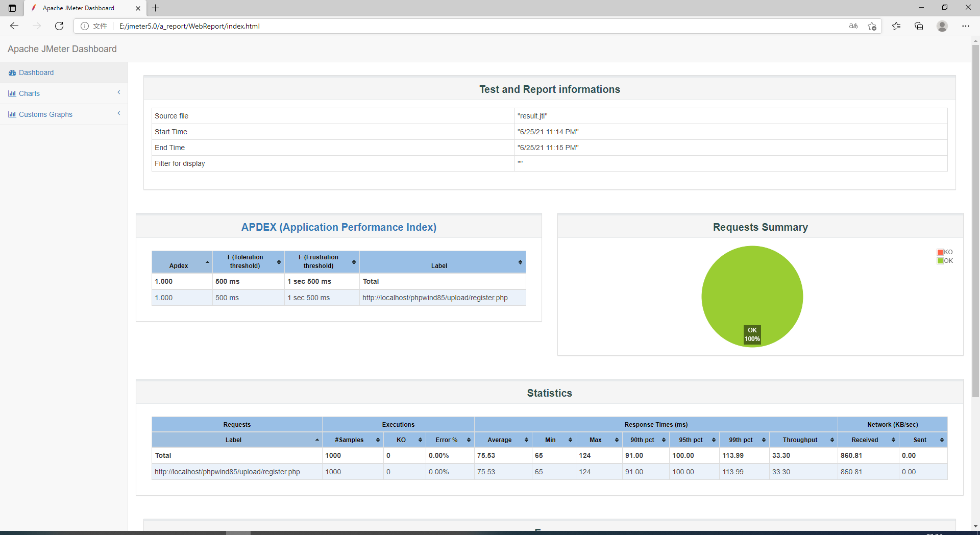Sort Statistics table by Error % column
The image size is (980, 535).
(450, 440)
